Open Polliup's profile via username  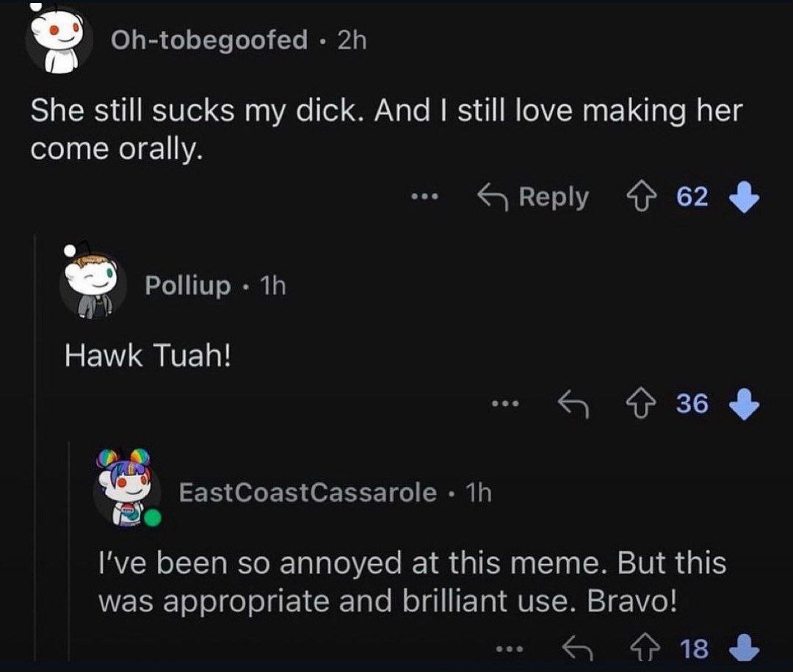coord(188,285)
